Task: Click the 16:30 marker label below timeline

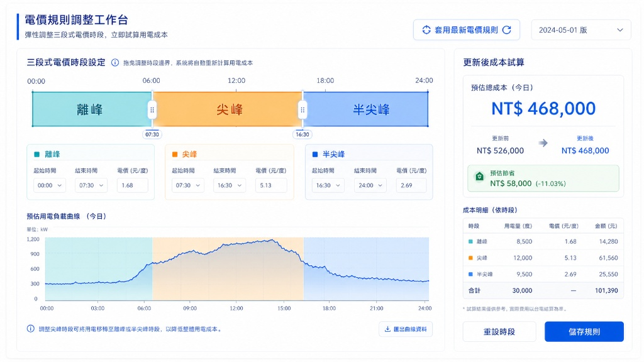Action: tap(303, 134)
